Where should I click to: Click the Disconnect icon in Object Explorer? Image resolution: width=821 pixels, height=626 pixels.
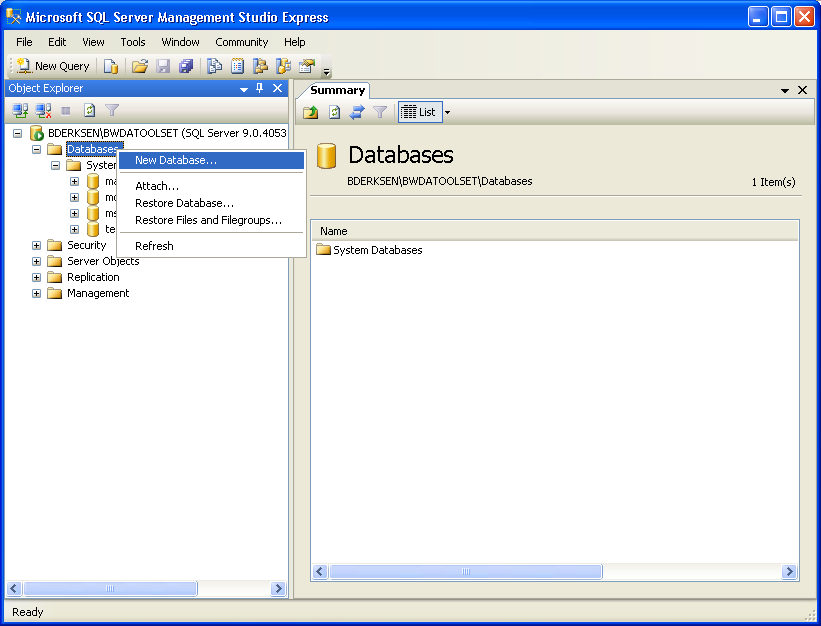pos(43,111)
